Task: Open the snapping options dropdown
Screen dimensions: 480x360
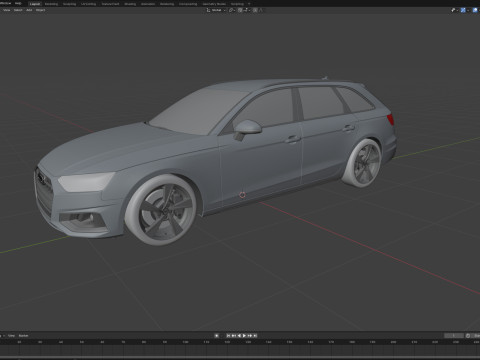Action: click(x=247, y=10)
